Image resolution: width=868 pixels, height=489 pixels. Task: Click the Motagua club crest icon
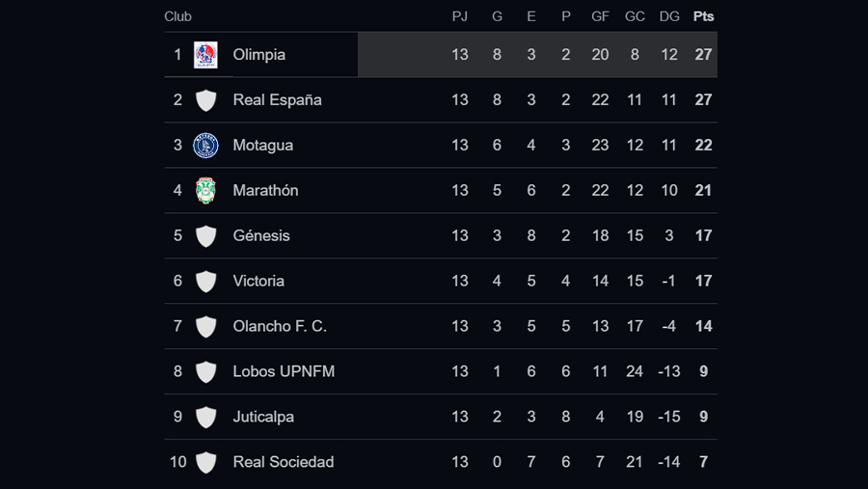(x=205, y=145)
